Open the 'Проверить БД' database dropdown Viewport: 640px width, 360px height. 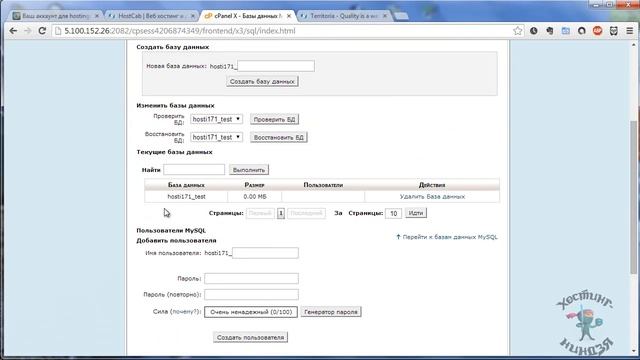pyautogui.click(x=216, y=119)
